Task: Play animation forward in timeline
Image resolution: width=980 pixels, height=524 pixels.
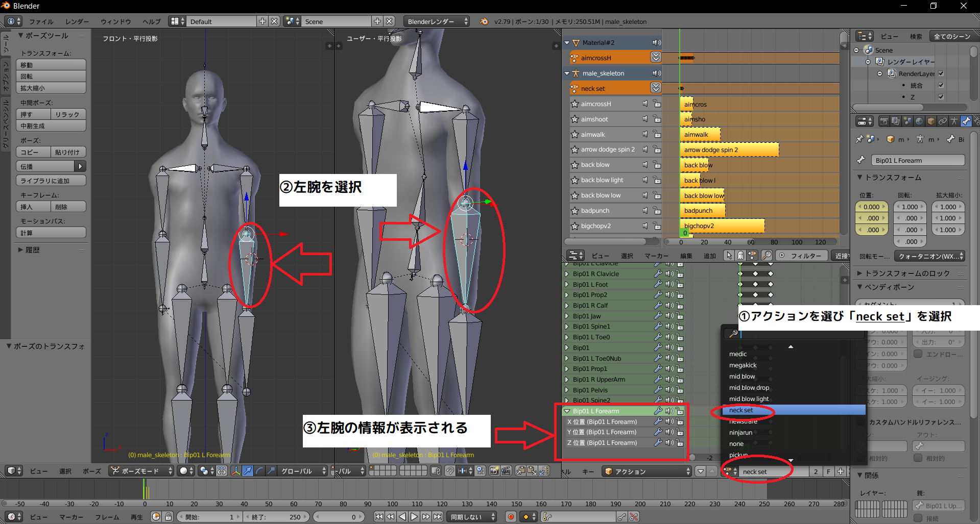Action: pos(414,517)
